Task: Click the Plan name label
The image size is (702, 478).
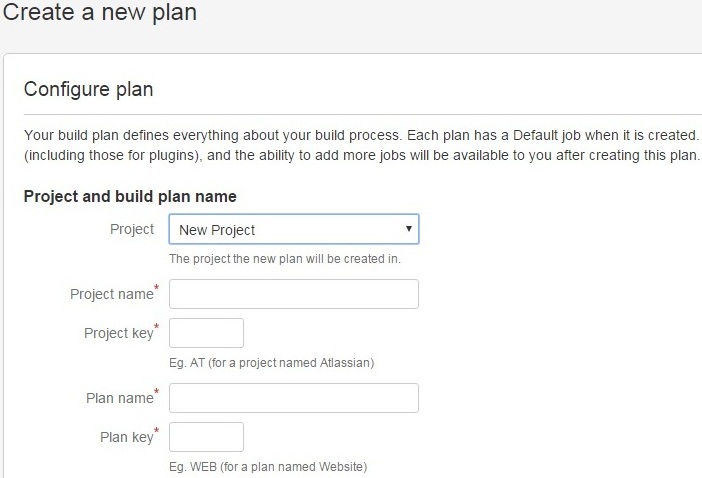Action: coord(120,398)
